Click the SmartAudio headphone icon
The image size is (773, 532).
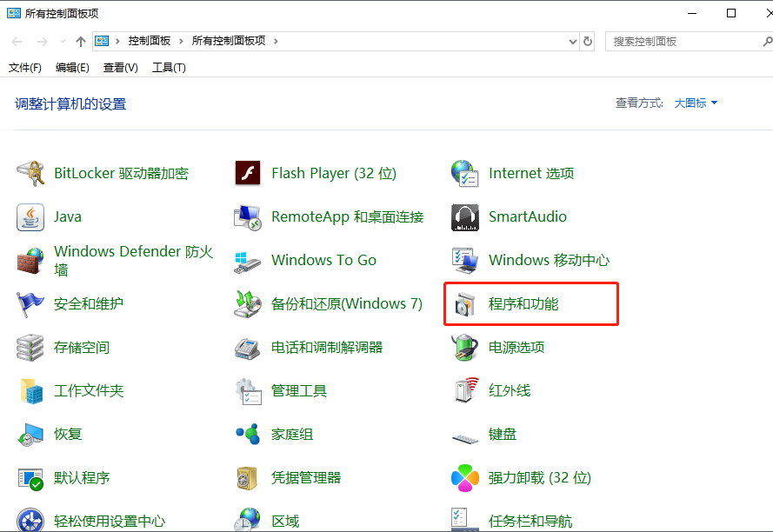coord(465,217)
